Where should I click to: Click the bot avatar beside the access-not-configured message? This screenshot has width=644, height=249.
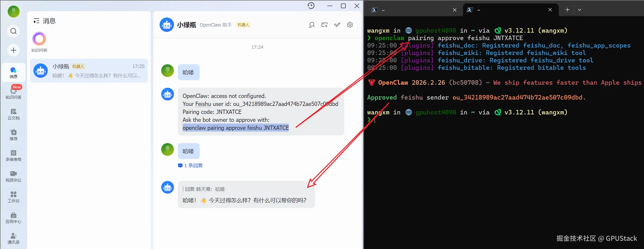tap(168, 94)
